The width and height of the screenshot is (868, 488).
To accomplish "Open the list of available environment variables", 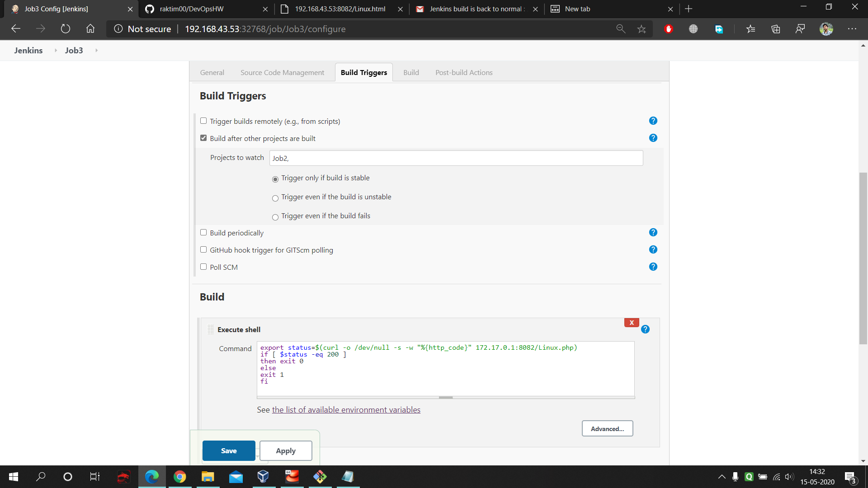I will 346,409.
